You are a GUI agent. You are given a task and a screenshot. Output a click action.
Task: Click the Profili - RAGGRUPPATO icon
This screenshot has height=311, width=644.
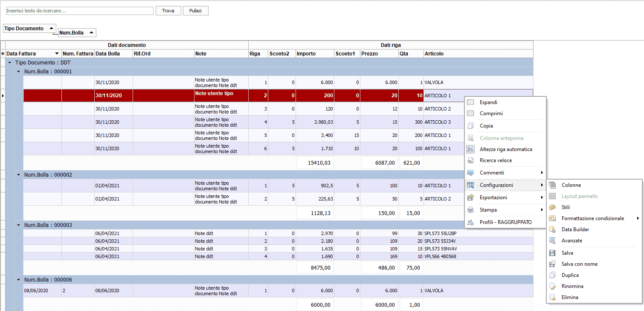470,222
